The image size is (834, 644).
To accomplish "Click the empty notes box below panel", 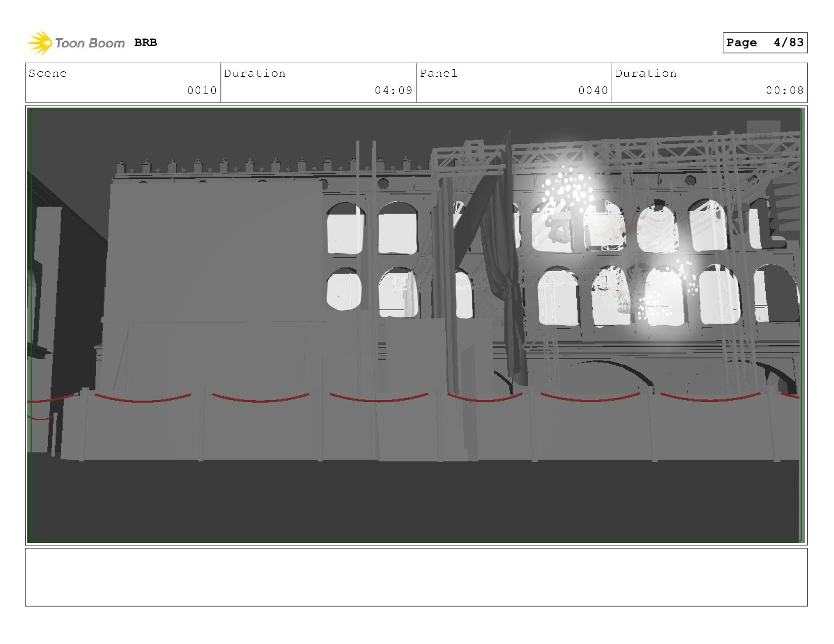I will (416, 577).
